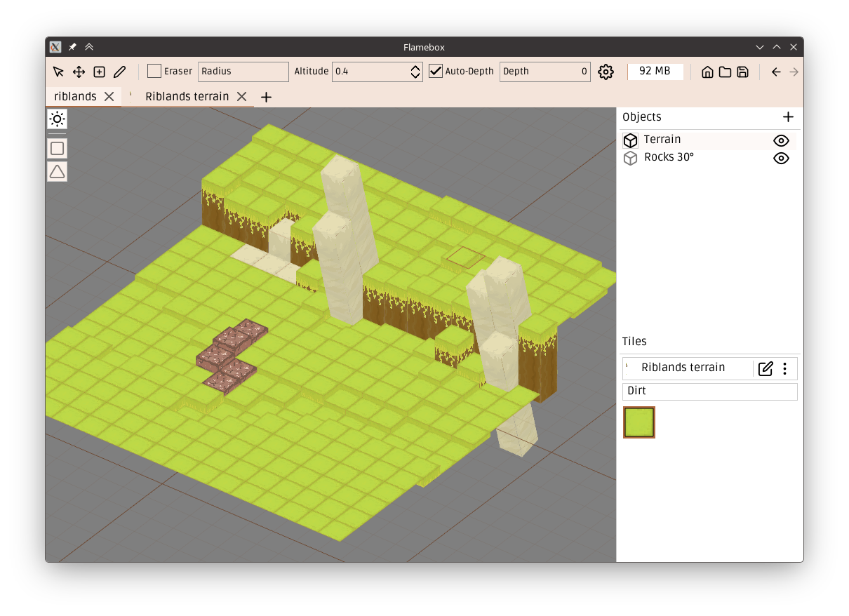Screen dimensions: 849x616
Task: Choose the add-tile plus box tool
Action: point(99,72)
